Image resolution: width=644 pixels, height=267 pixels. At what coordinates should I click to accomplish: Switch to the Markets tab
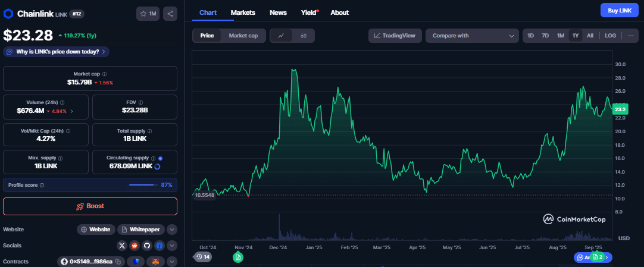[x=243, y=12]
